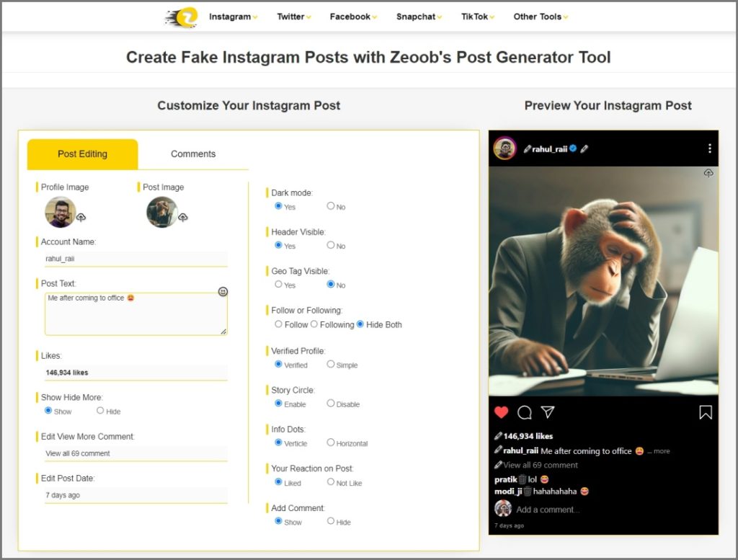Click rahul_raii name in caption
This screenshot has height=560, width=738.
tap(520, 451)
